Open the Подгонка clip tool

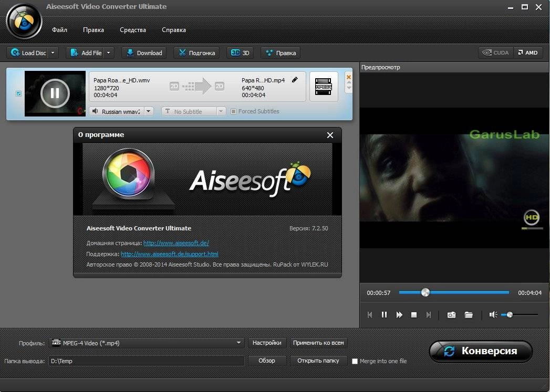(x=196, y=53)
